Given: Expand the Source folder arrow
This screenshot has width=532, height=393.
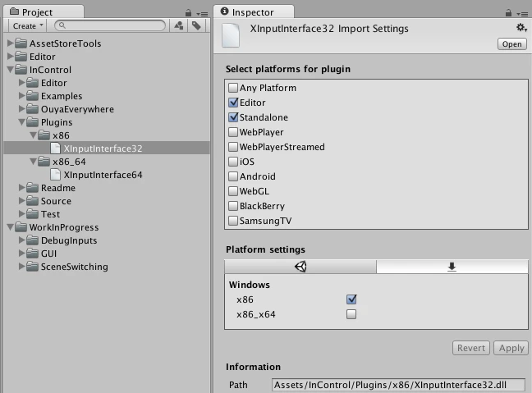Looking at the screenshot, I should click(x=21, y=201).
